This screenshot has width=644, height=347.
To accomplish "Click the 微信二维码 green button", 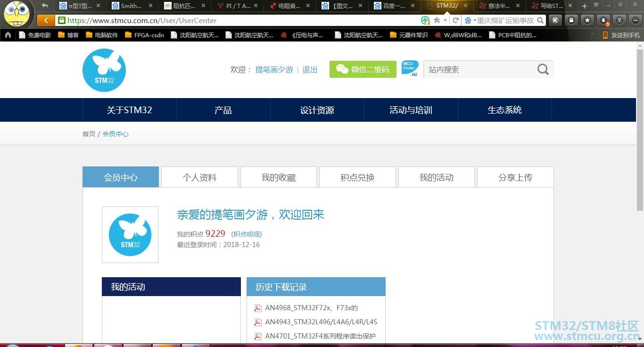I will 363,69.
